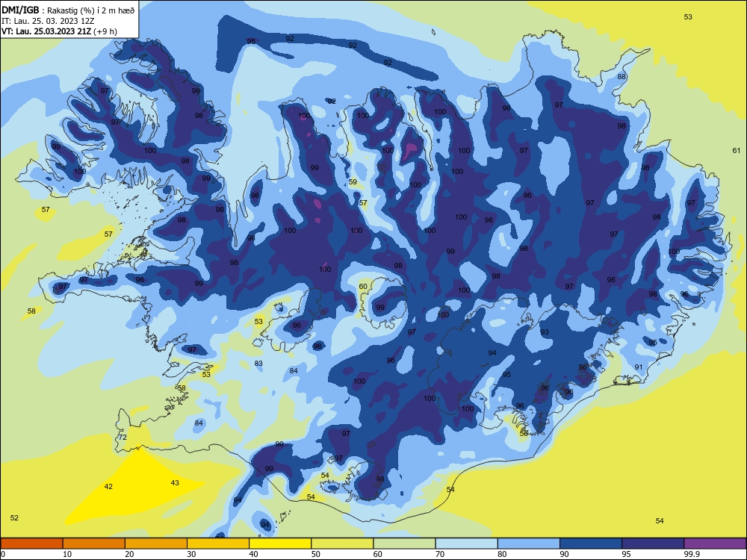Screen dimensions: 747x560
Task: Select the '20' legend scale label
Action: click(129, 554)
